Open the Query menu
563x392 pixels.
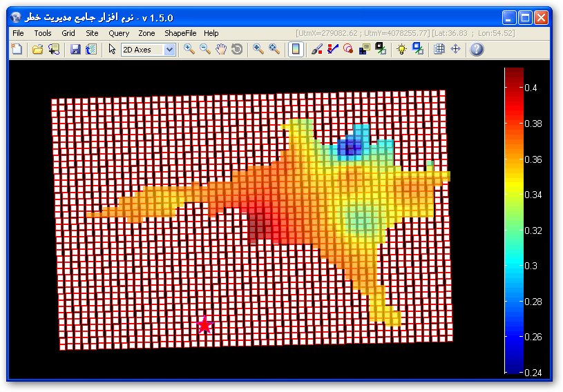coord(118,33)
